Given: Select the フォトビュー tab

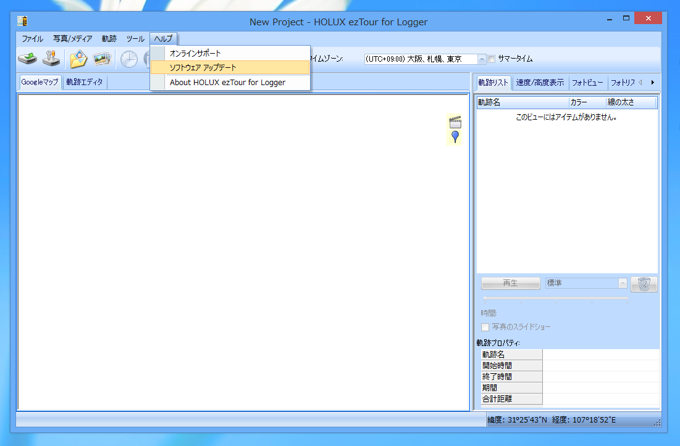Looking at the screenshot, I should point(587,82).
